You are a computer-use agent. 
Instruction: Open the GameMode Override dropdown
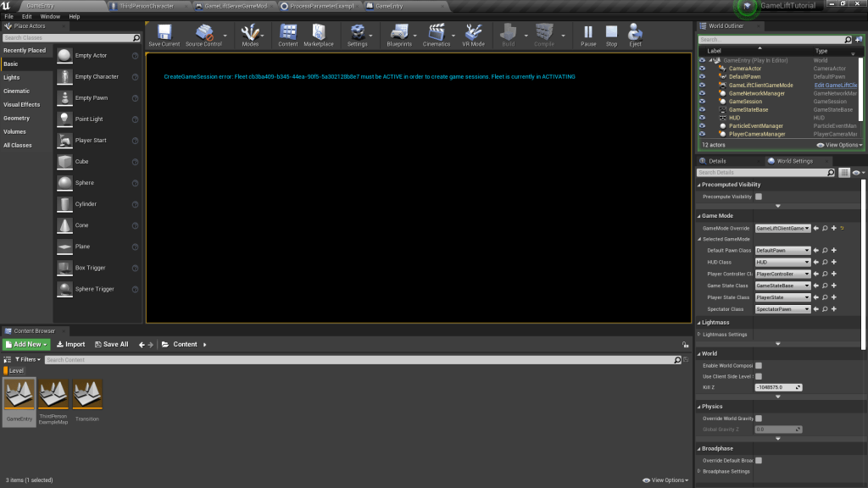[x=782, y=228]
